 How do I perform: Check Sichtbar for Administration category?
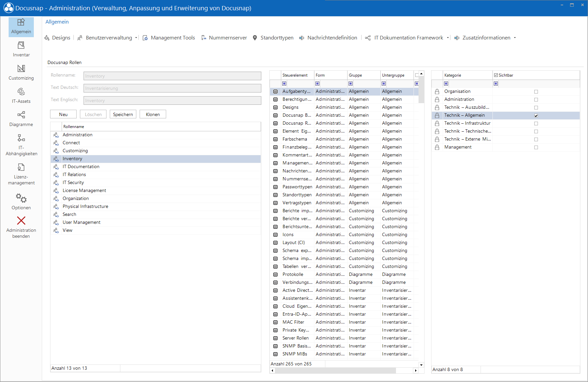pyautogui.click(x=536, y=99)
